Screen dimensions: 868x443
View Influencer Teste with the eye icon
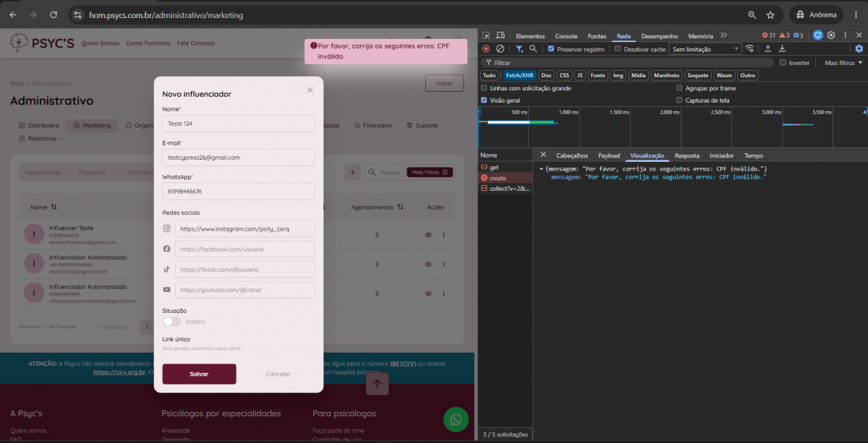pyautogui.click(x=428, y=235)
